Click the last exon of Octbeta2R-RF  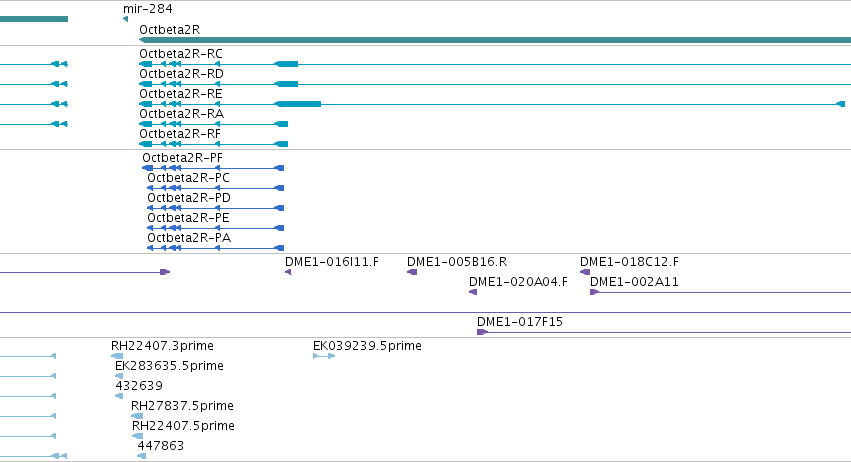[281, 144]
